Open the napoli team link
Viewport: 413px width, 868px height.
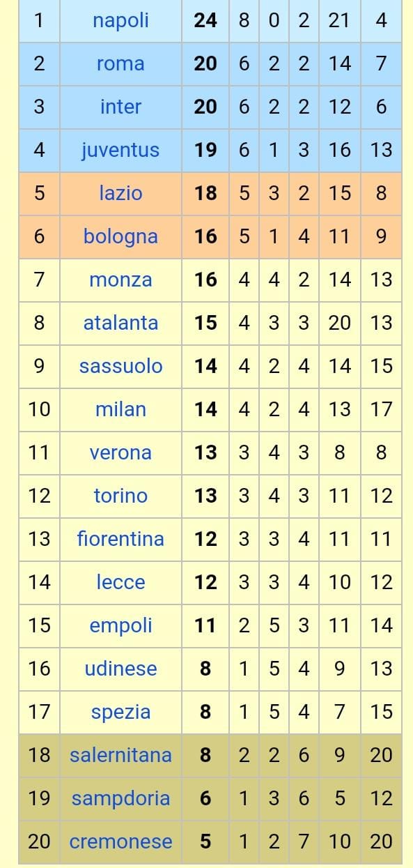120,20
